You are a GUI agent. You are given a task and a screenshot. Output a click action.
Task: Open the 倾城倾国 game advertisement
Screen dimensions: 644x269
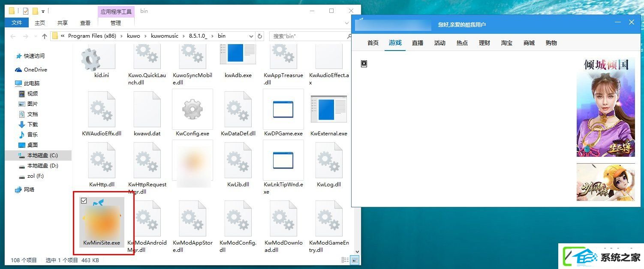pyautogui.click(x=605, y=108)
